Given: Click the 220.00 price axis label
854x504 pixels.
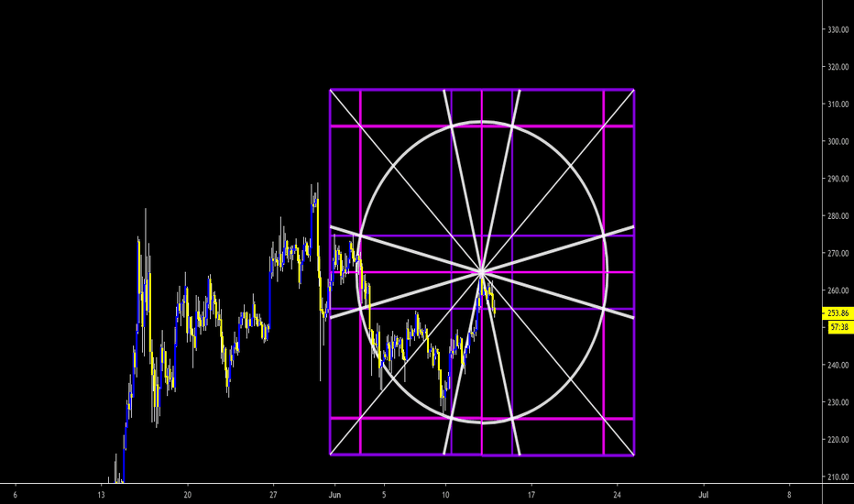Looking at the screenshot, I should click(838, 440).
